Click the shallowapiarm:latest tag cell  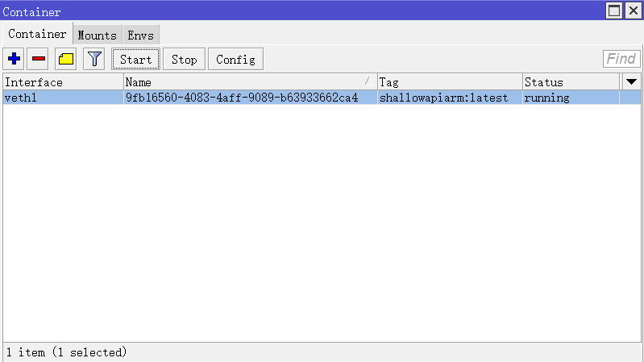pos(450,98)
